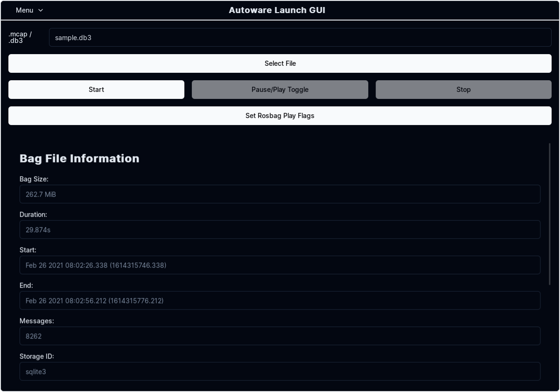Image resolution: width=560 pixels, height=392 pixels.
Task: Click the End timestamp field
Action: (x=280, y=301)
